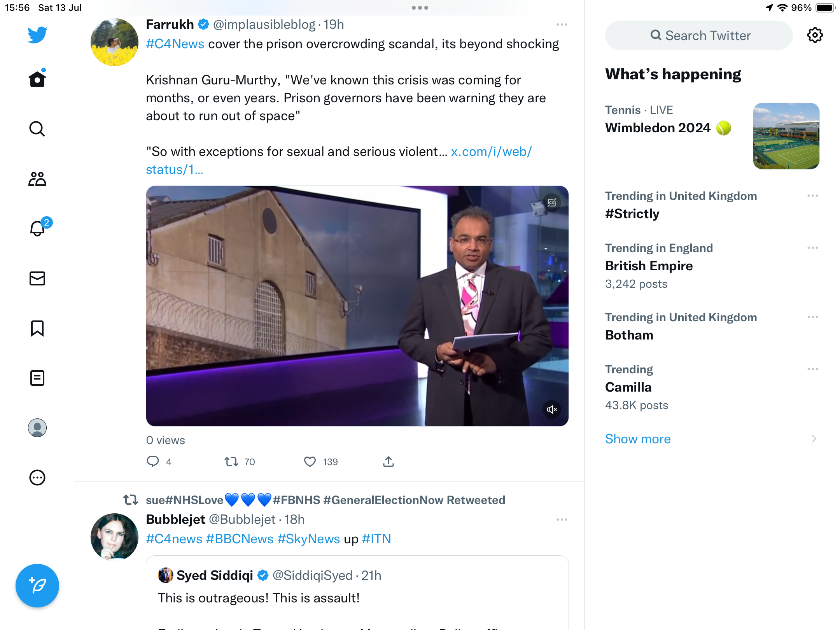Viewport: 840px width, 630px height.
Task: Open the Notifications bell
Action: point(37,228)
